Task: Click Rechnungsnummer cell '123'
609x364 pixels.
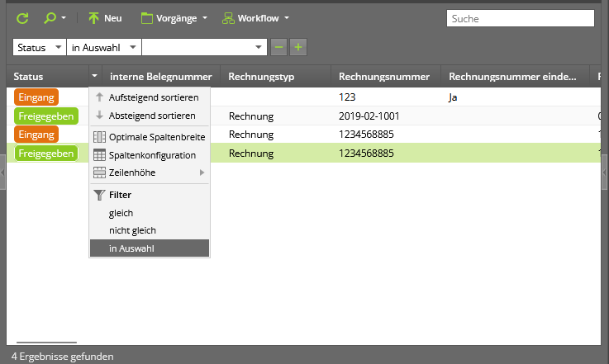Action: tap(347, 97)
